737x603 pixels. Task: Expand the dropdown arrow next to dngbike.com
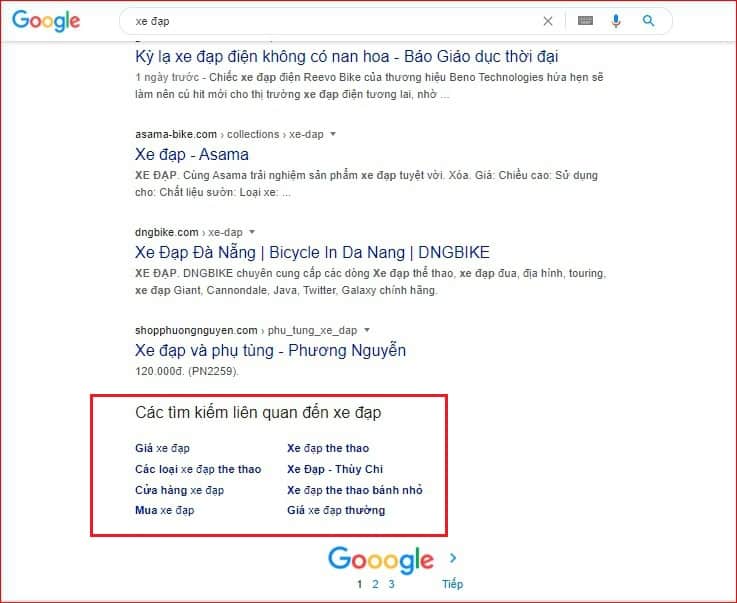[x=252, y=232]
